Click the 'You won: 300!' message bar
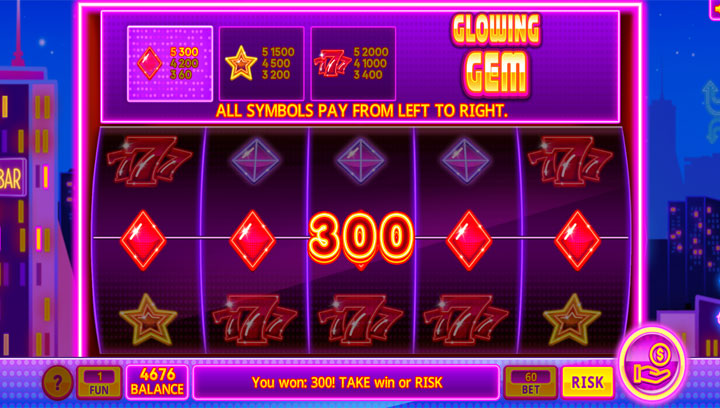The width and height of the screenshot is (720, 408). point(346,382)
